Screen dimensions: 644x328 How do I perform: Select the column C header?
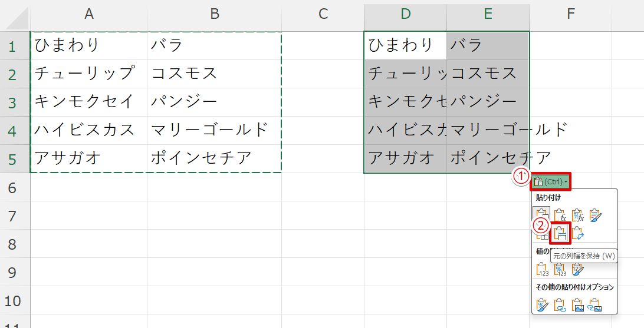click(x=323, y=15)
